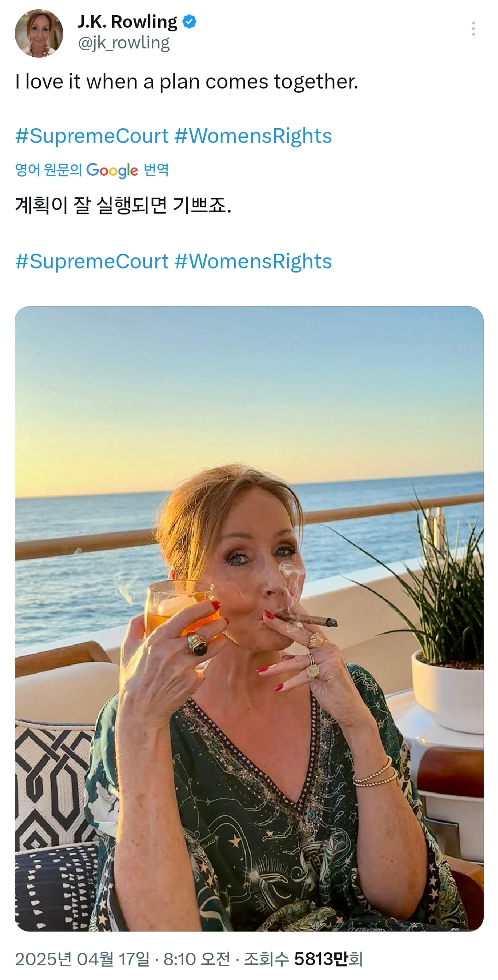The image size is (498, 980).
Task: Click the Google logo in the translation label
Action: (112, 171)
